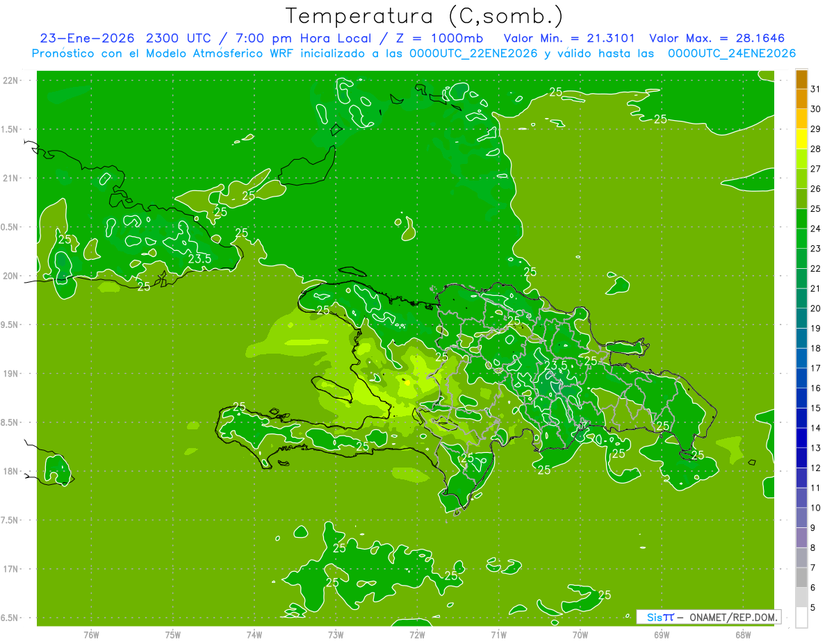Click the 70W longitude axis label
The image size is (834, 644).
(x=580, y=634)
